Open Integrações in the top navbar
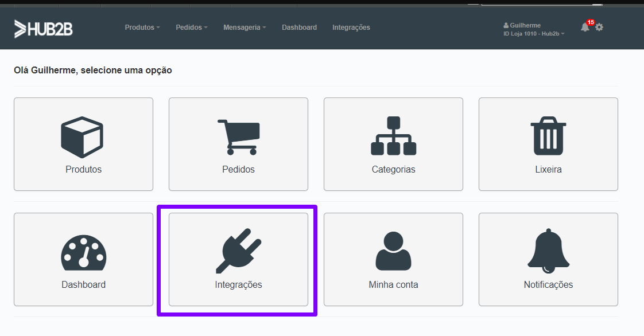Image resolution: width=644 pixels, height=336 pixels. click(x=351, y=28)
